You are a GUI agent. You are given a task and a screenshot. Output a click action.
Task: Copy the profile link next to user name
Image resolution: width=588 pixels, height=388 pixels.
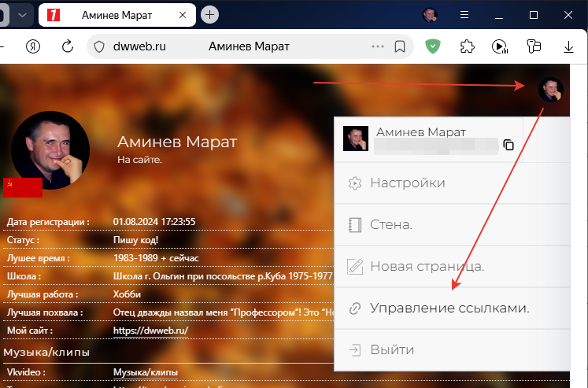pyautogui.click(x=508, y=145)
